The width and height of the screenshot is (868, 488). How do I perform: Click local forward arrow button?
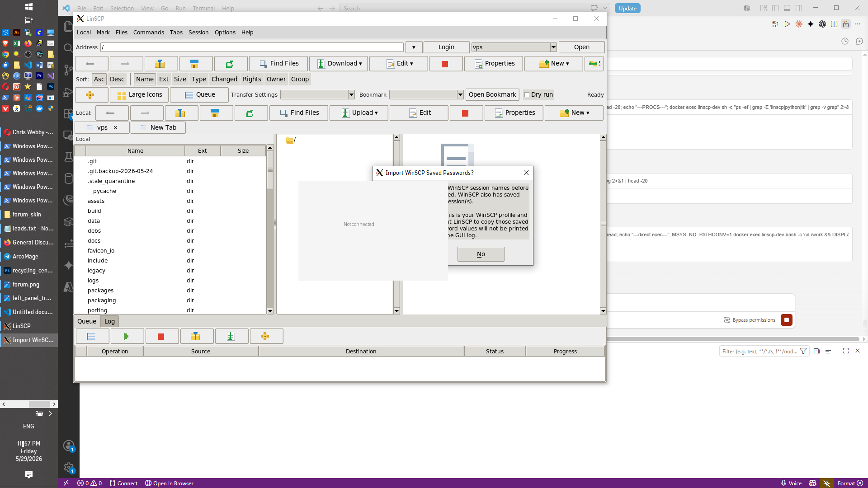pyautogui.click(x=146, y=113)
